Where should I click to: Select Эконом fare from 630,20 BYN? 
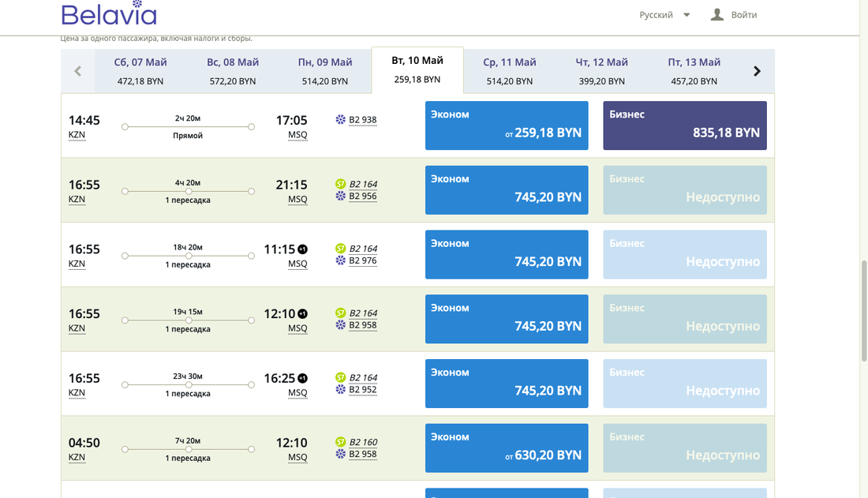507,448
